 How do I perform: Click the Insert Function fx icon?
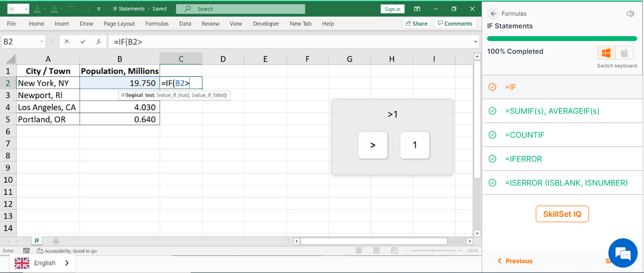(98, 42)
